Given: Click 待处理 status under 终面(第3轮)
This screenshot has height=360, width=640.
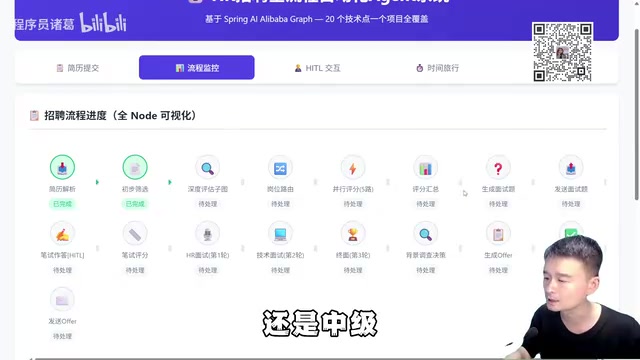Looking at the screenshot, I should click(x=353, y=270).
